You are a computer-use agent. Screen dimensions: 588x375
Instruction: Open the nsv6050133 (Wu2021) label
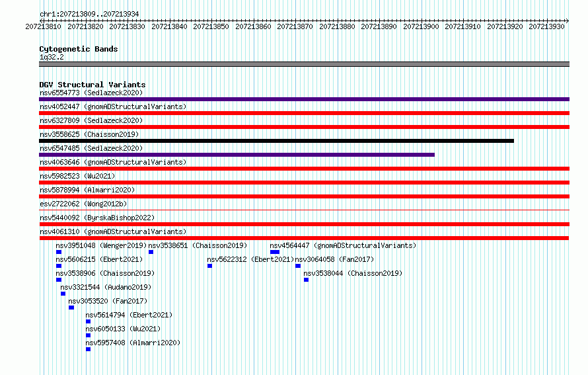(123, 329)
